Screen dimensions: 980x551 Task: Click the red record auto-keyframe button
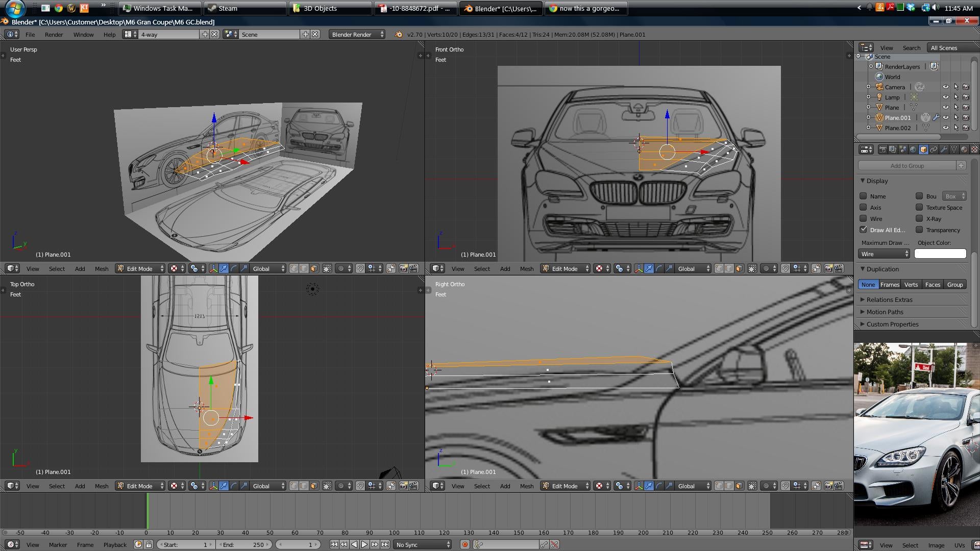(464, 544)
